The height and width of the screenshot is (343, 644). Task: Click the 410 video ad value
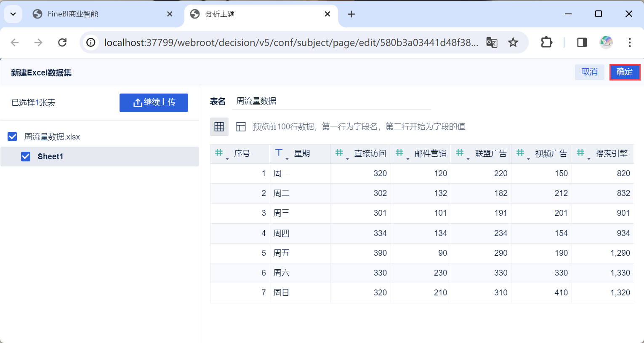(561, 292)
